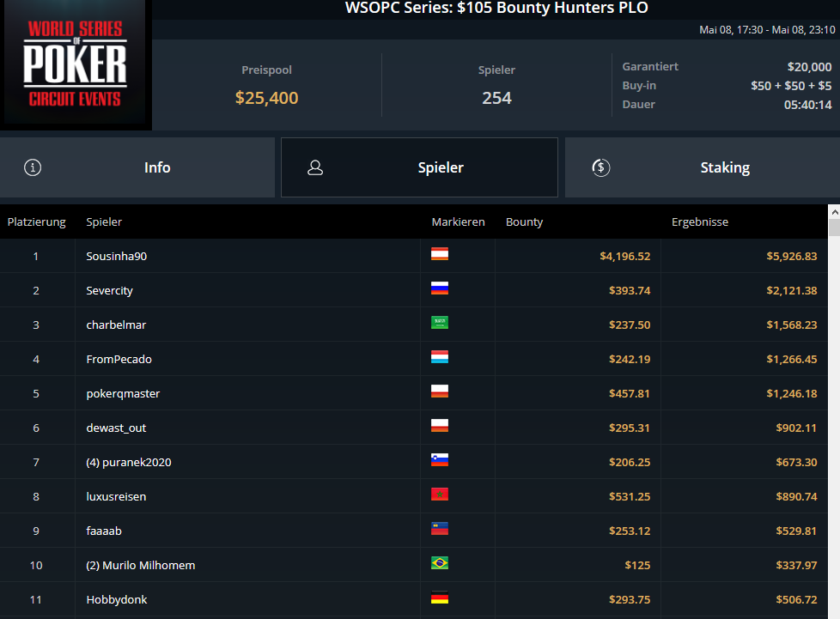Click German flag next to Hobbydonk
Screen dimensions: 840x619
click(x=439, y=598)
